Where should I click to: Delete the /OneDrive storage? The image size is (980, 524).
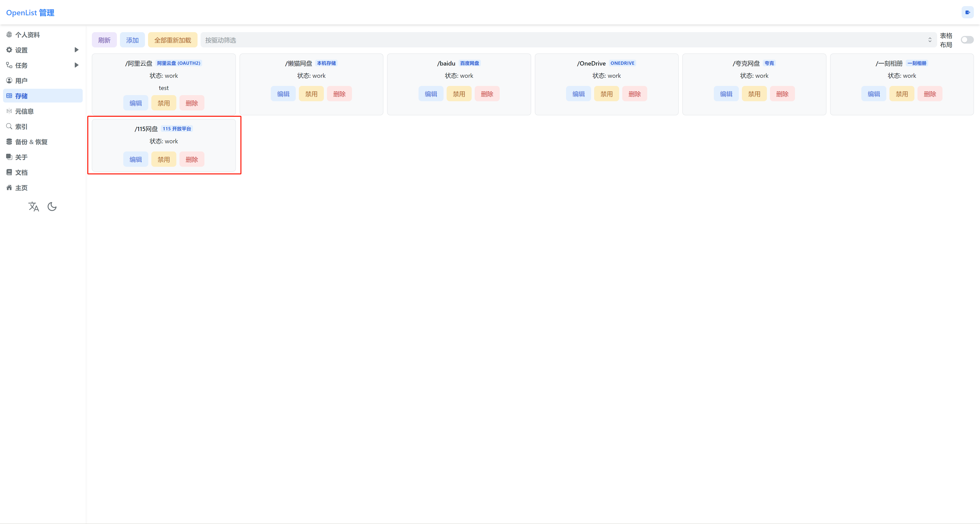click(634, 94)
